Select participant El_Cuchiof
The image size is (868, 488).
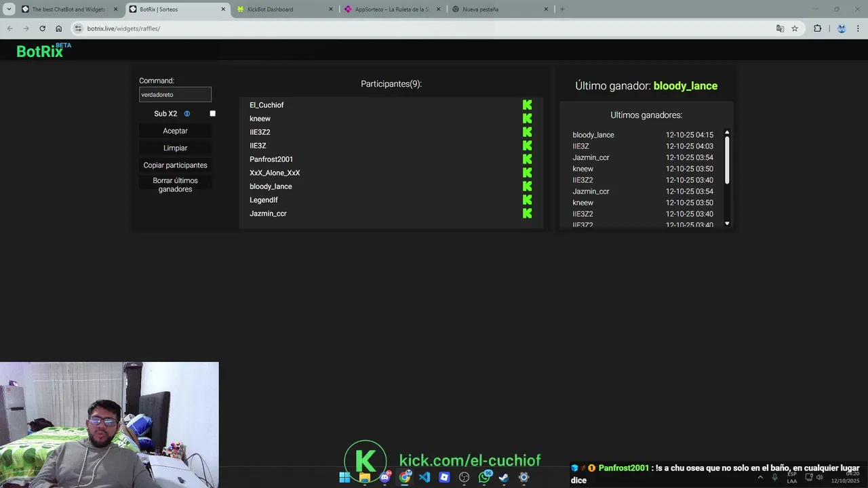click(x=267, y=105)
